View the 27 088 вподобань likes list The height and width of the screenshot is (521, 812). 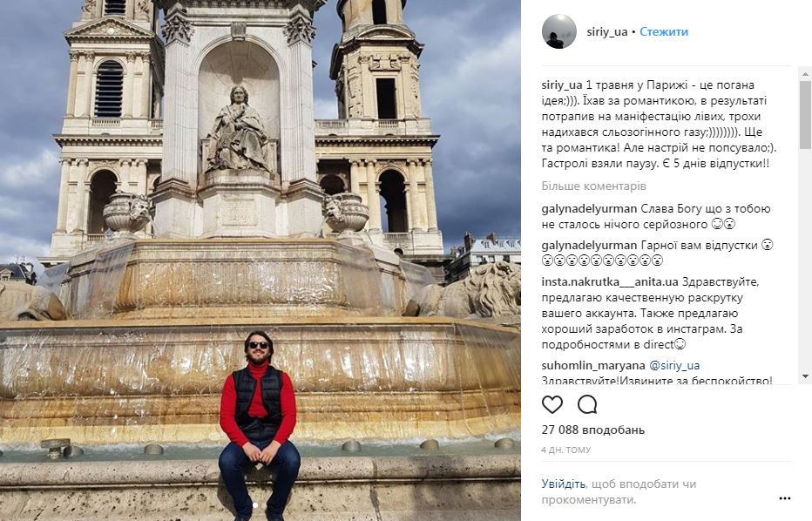click(x=593, y=430)
